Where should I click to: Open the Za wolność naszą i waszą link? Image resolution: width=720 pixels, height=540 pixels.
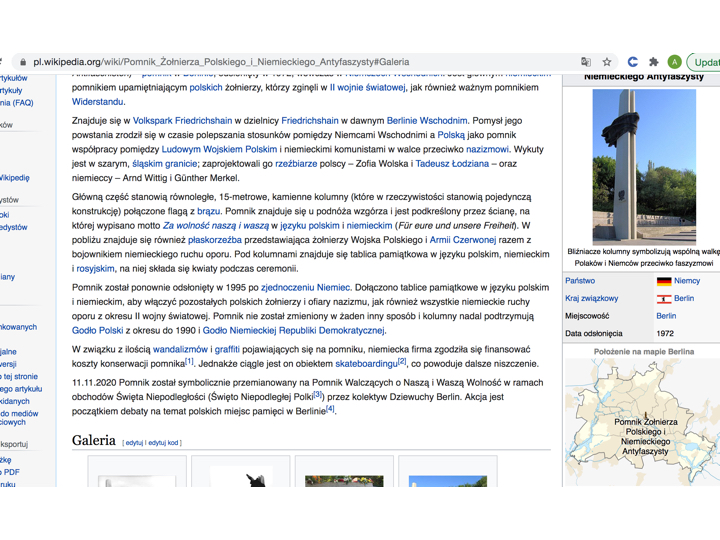click(216, 225)
